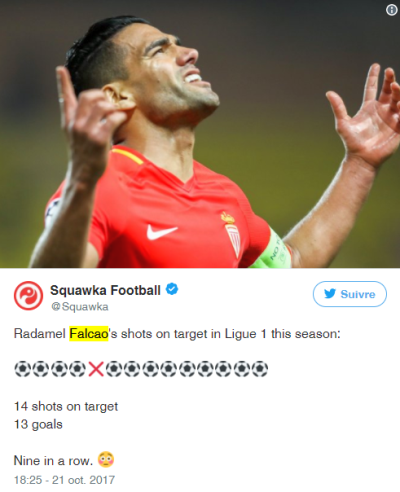Click the red X miss emoji
Image resolution: width=400 pixels, height=492 pixels.
[96, 369]
